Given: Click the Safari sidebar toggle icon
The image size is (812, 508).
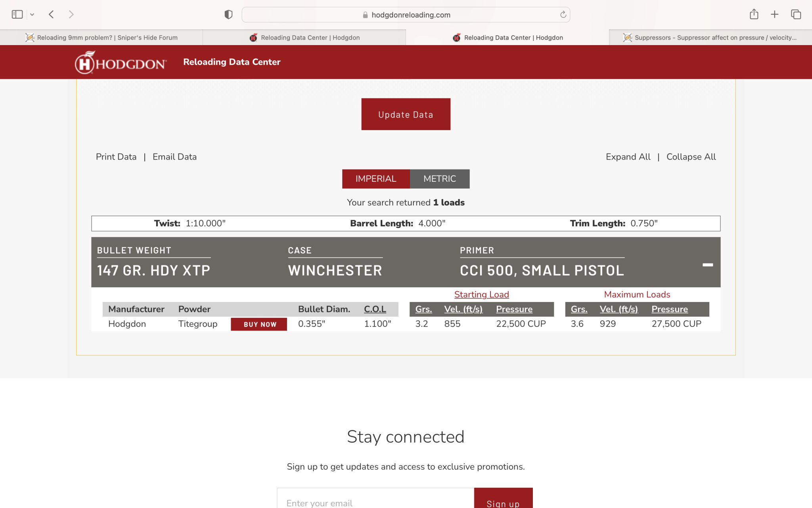Looking at the screenshot, I should point(17,15).
